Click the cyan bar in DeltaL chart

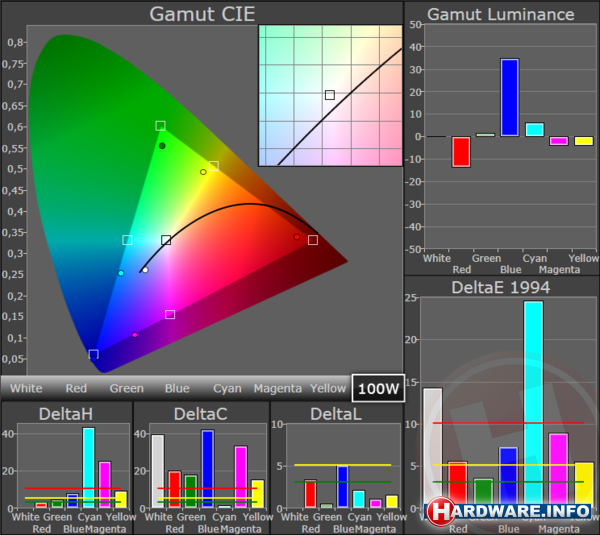359,499
